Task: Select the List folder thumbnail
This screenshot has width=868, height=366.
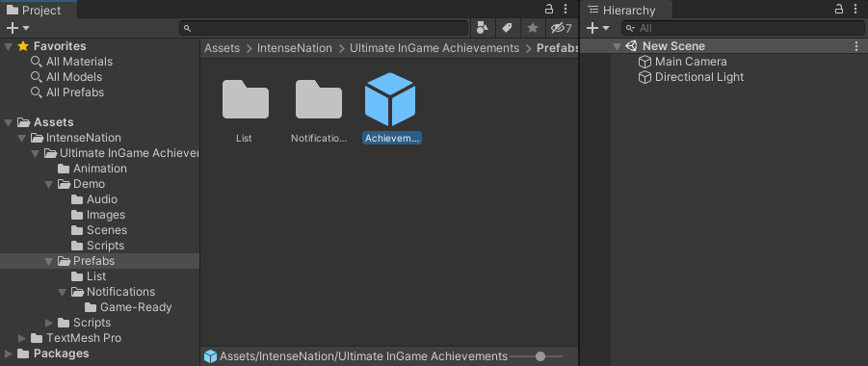Action: click(x=246, y=99)
